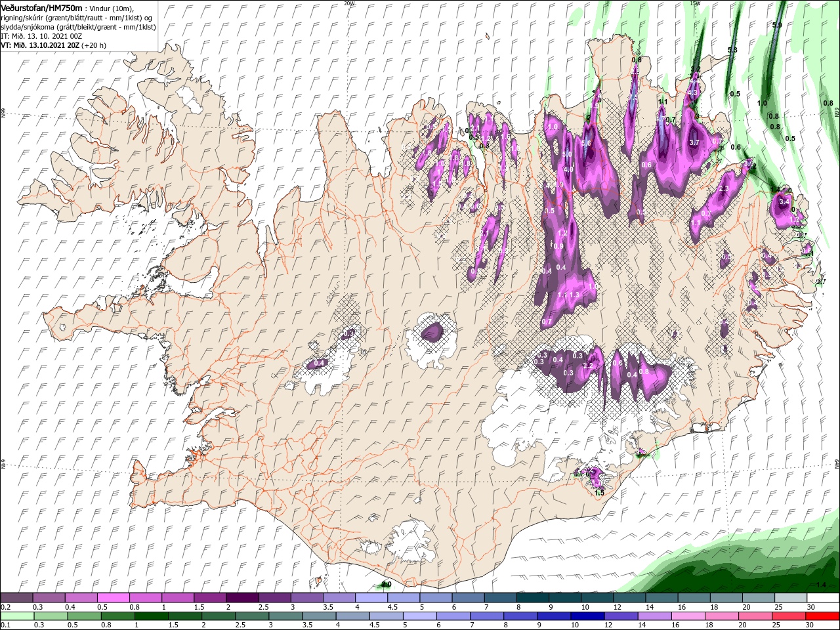Screen dimensions: 840x630
Task: Click the 'slydda/snjókoma' legend description line
Action: pos(78,27)
